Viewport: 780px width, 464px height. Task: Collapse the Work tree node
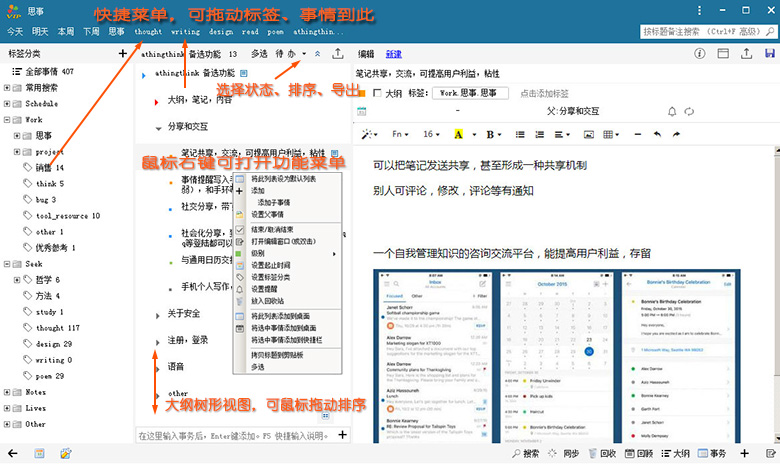click(x=7, y=120)
